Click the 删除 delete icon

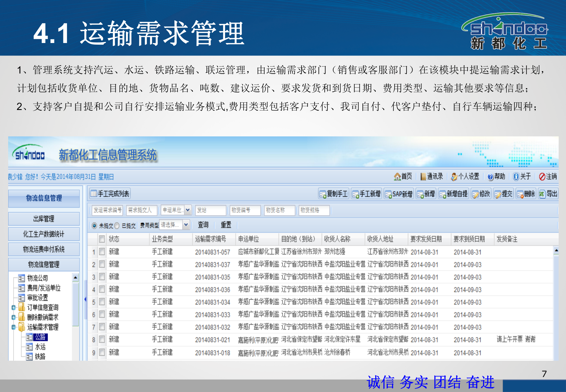click(526, 194)
